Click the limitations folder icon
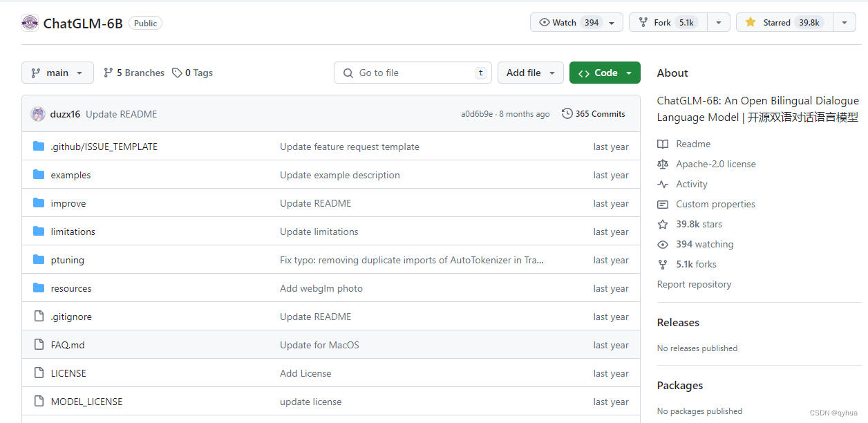The image size is (868, 423). click(x=39, y=232)
